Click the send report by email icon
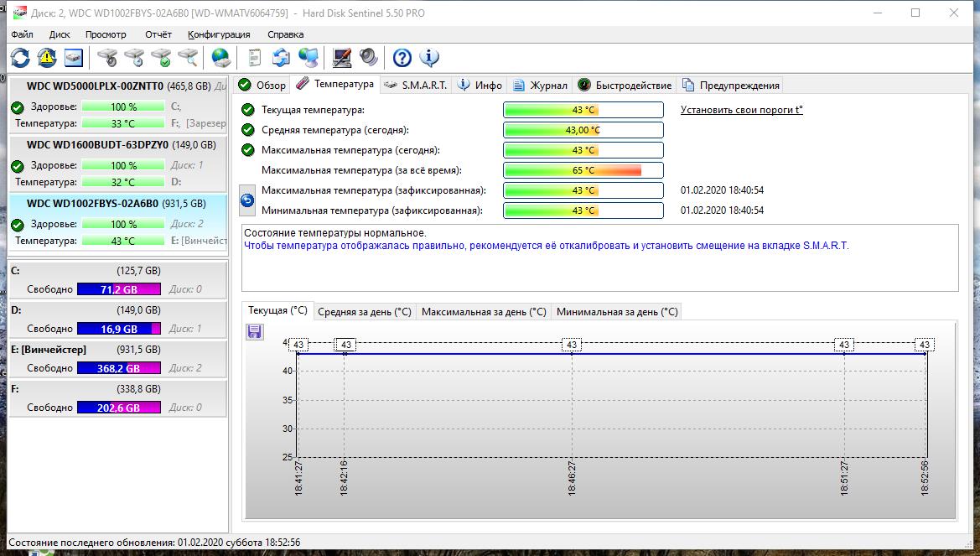The height and width of the screenshot is (556, 980). coord(282,58)
